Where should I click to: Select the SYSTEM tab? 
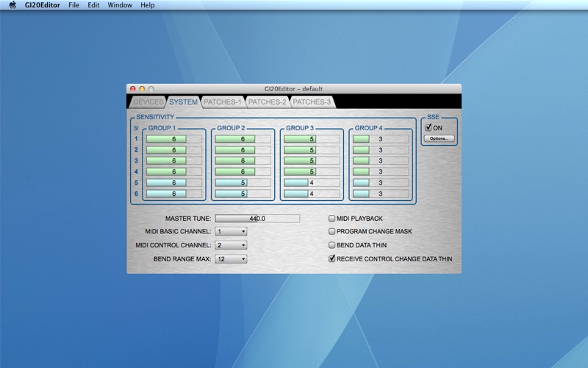(x=183, y=102)
